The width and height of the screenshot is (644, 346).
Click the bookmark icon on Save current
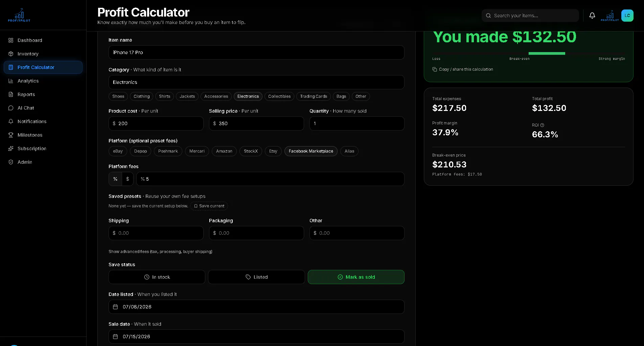[196, 206]
